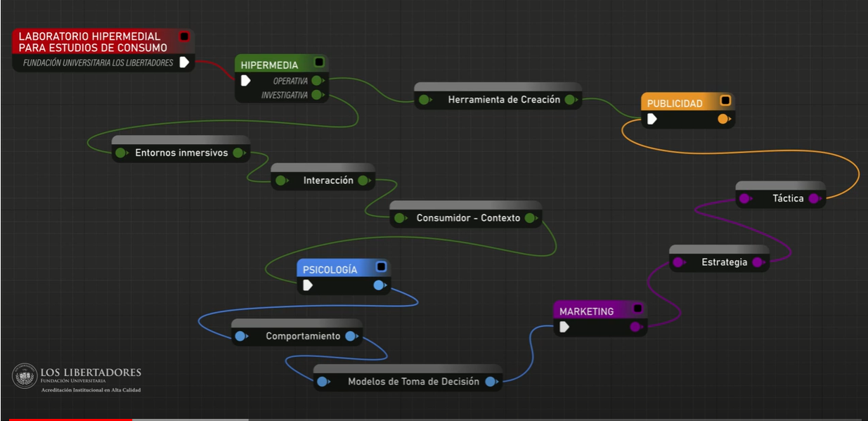Click the Modelos de Toma de Decisión node
Viewport: 868px width, 421px height.
click(x=408, y=378)
